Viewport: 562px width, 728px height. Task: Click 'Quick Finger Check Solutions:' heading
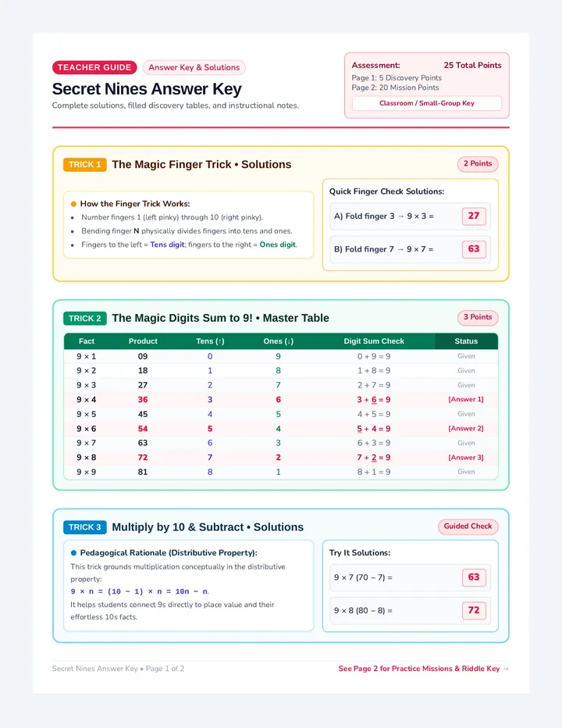click(x=386, y=191)
